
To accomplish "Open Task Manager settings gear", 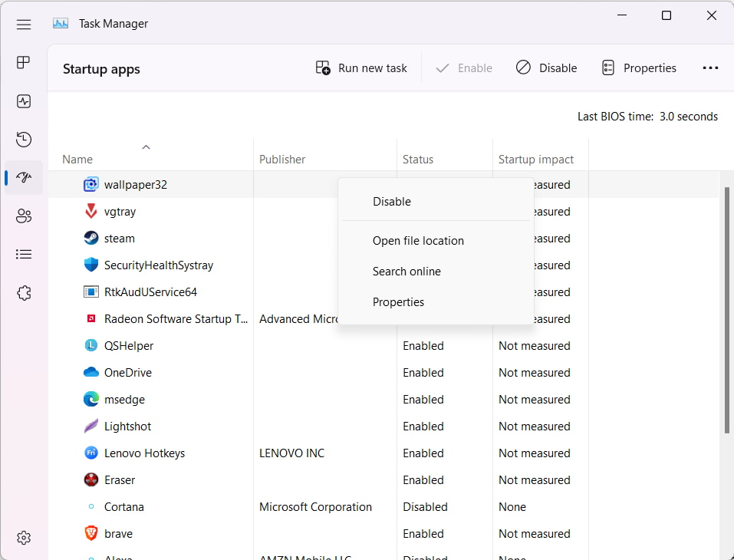I will pyautogui.click(x=24, y=537).
